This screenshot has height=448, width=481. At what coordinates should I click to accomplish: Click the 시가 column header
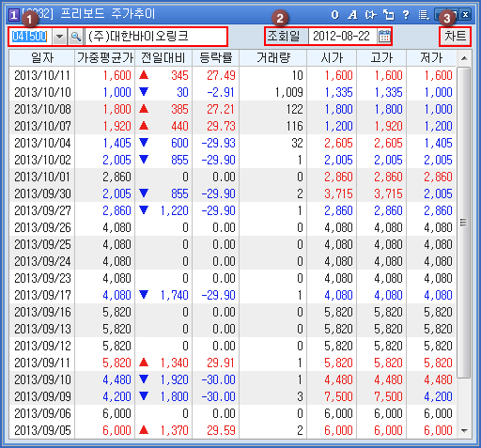(x=332, y=58)
